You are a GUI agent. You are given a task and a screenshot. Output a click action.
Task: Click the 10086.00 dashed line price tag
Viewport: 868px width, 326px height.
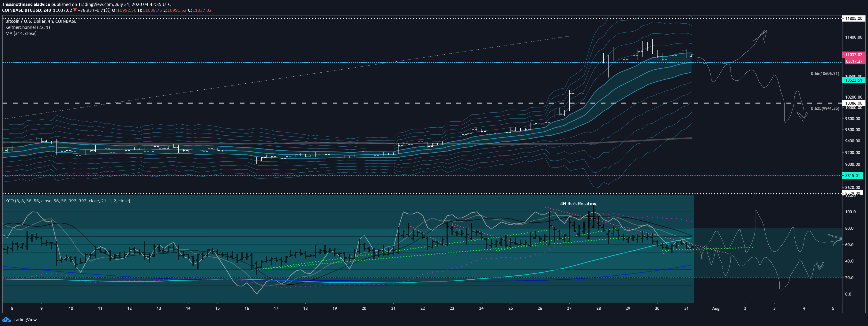pos(853,103)
